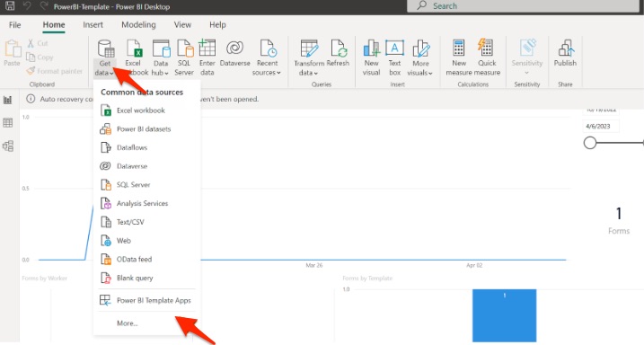Choose Dataverse from the dropdown list
Screen dimensions: 644x345
pyautogui.click(x=147, y=166)
